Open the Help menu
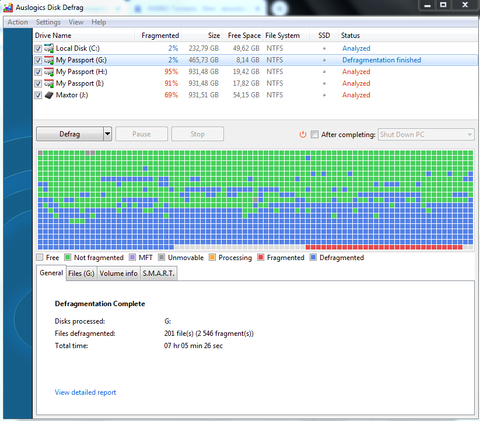Viewport: 480px width, 421px height. click(99, 22)
